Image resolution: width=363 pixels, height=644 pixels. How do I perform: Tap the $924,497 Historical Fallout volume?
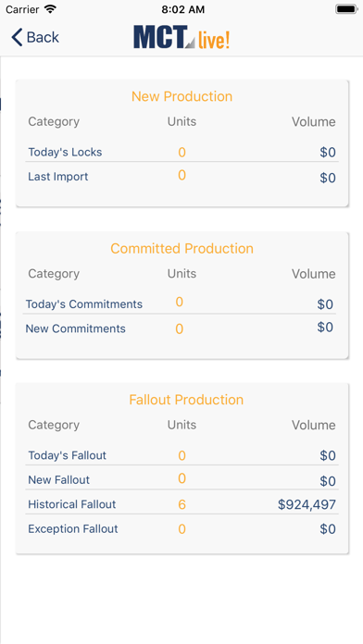(307, 505)
